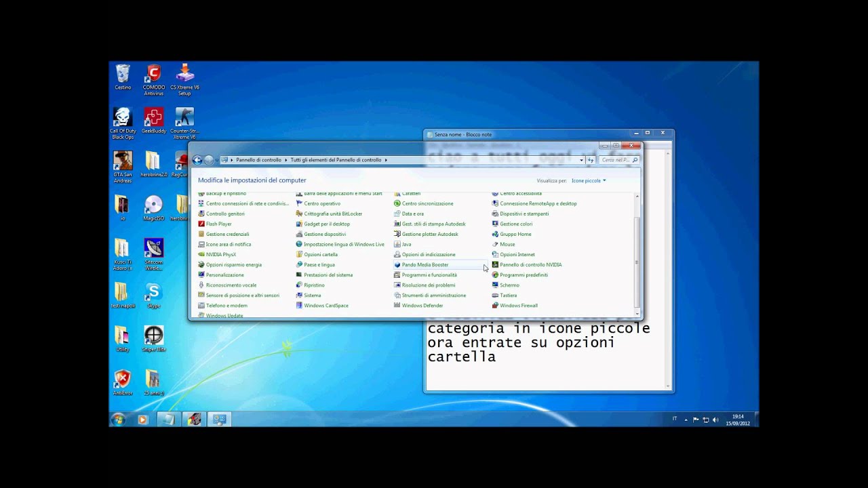Open Windows Media Player from taskbar
The height and width of the screenshot is (488, 868).
pyautogui.click(x=142, y=420)
